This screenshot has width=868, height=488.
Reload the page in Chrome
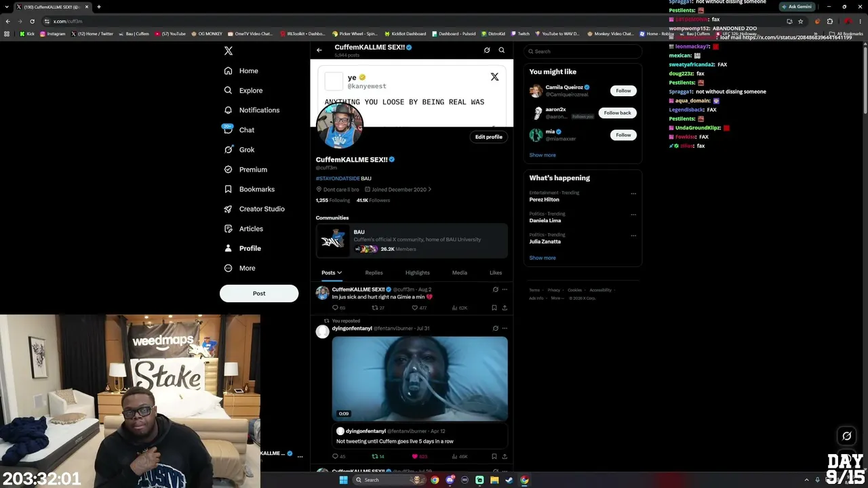[32, 21]
